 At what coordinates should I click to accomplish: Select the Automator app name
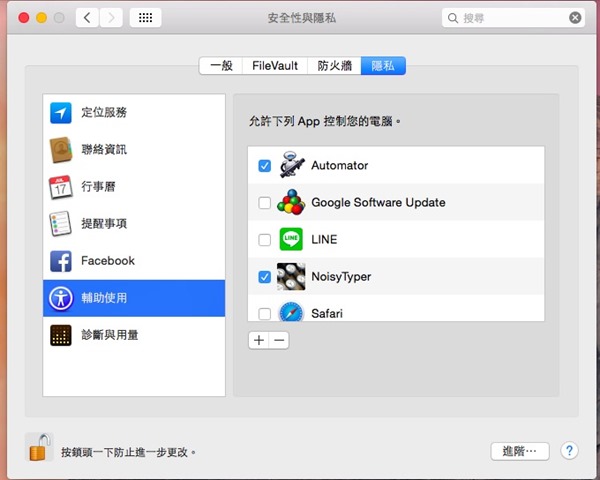pyautogui.click(x=339, y=165)
